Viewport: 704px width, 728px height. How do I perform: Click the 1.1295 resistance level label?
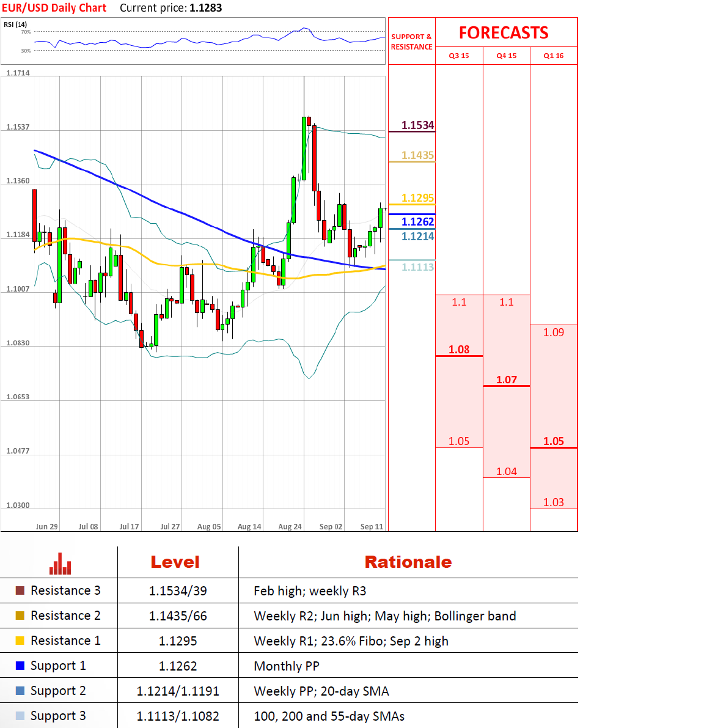pos(417,198)
